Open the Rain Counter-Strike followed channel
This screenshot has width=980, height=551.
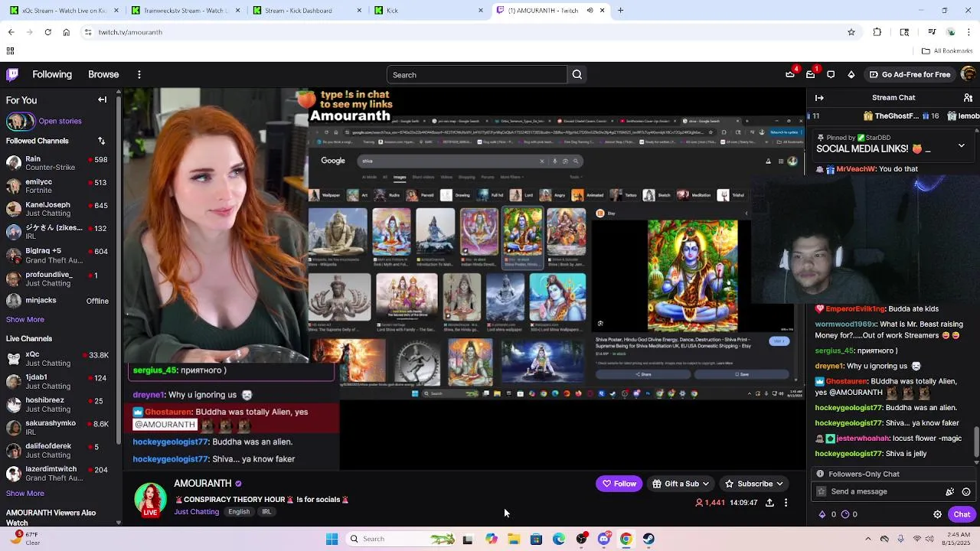pos(59,163)
